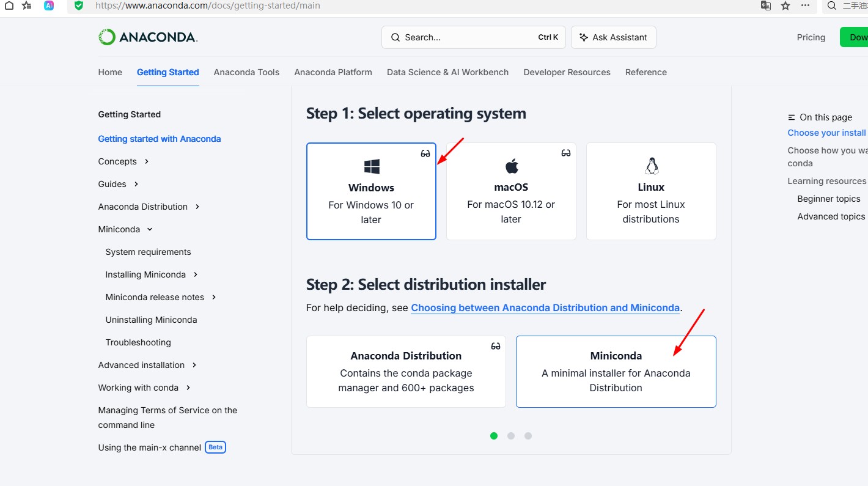Open Getting started with Anaconda sidebar link

(x=160, y=139)
